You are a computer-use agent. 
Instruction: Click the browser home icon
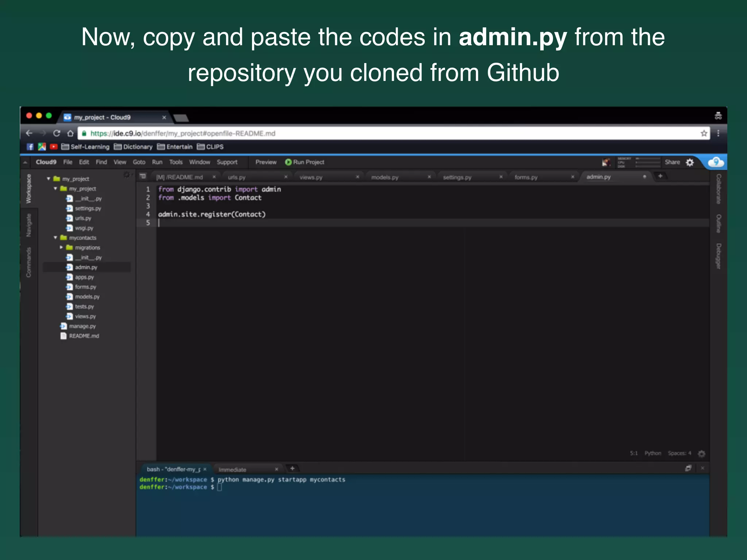click(70, 133)
